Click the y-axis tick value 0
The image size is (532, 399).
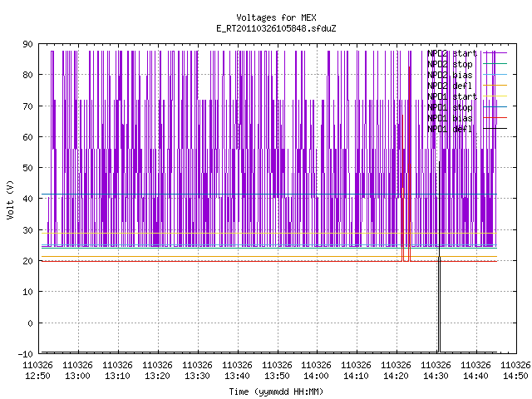(30, 323)
